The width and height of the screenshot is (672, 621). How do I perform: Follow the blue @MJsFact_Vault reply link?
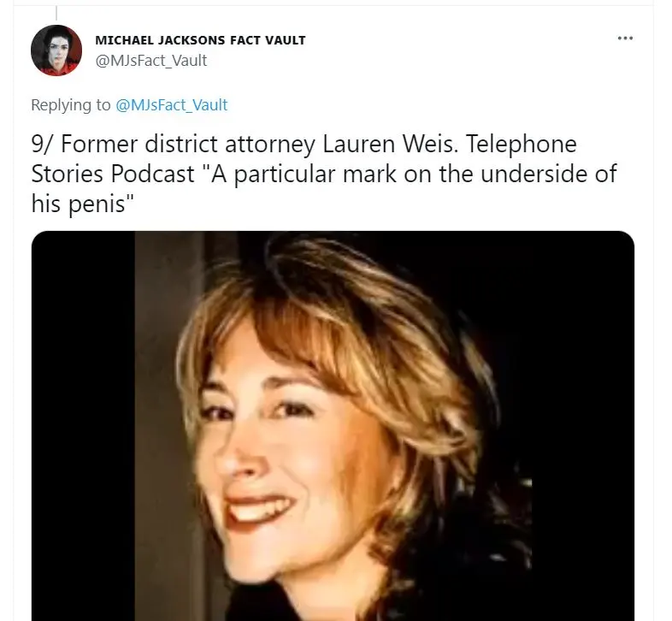point(172,105)
